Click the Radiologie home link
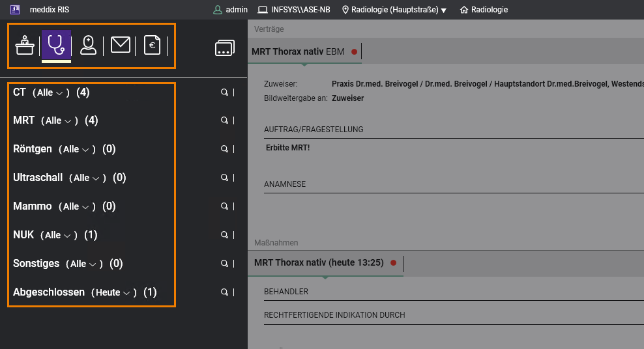Screen dimensions: 644x349 click(x=484, y=10)
